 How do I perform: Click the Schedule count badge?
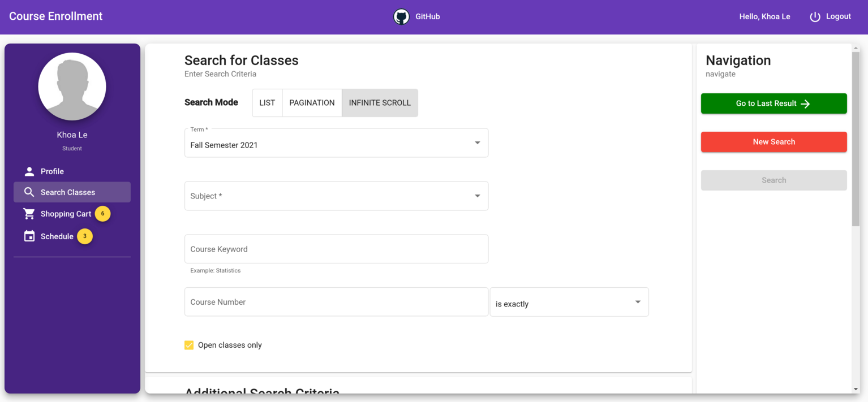85,236
